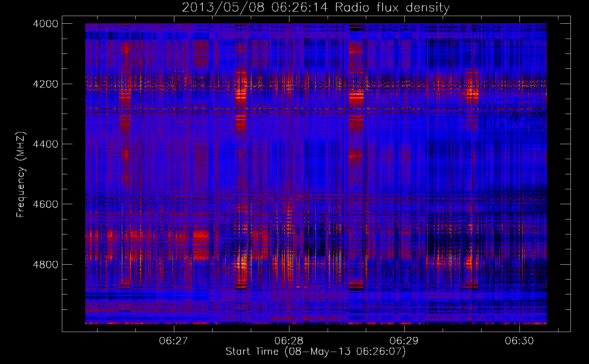Image resolution: width=589 pixels, height=364 pixels.
Task: Click the 'Start Time' axis label
Action: (315, 352)
